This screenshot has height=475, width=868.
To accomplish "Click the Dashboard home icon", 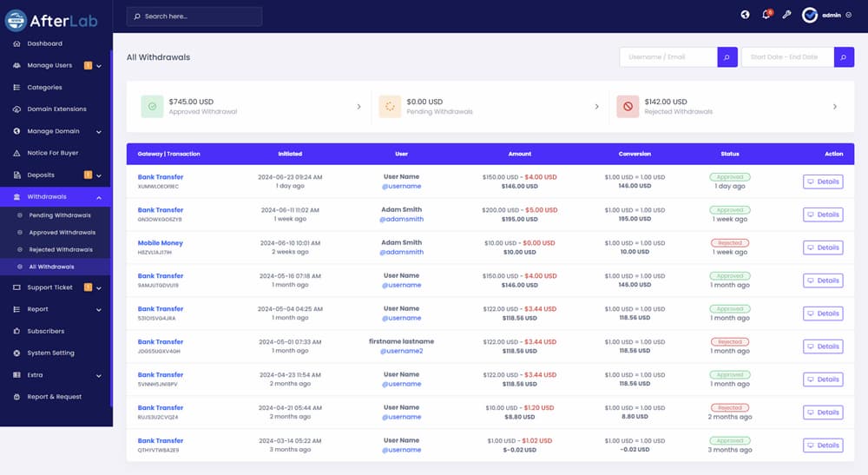I will (16, 43).
